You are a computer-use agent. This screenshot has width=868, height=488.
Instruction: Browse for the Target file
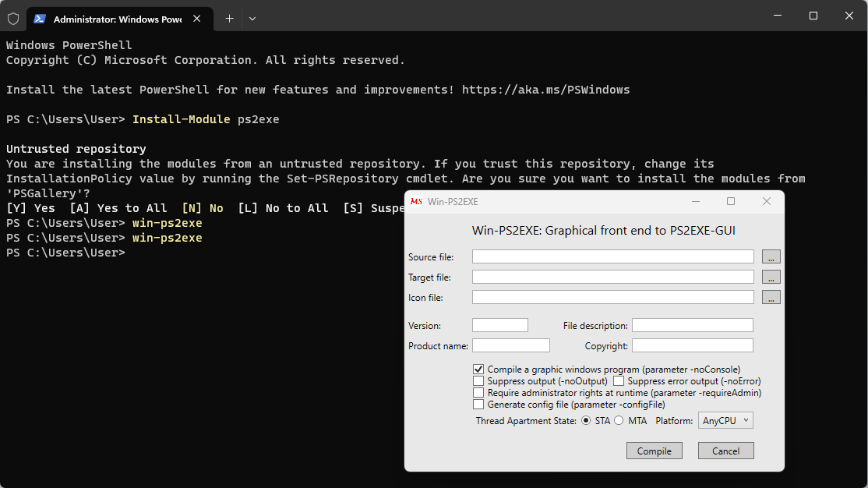(771, 277)
